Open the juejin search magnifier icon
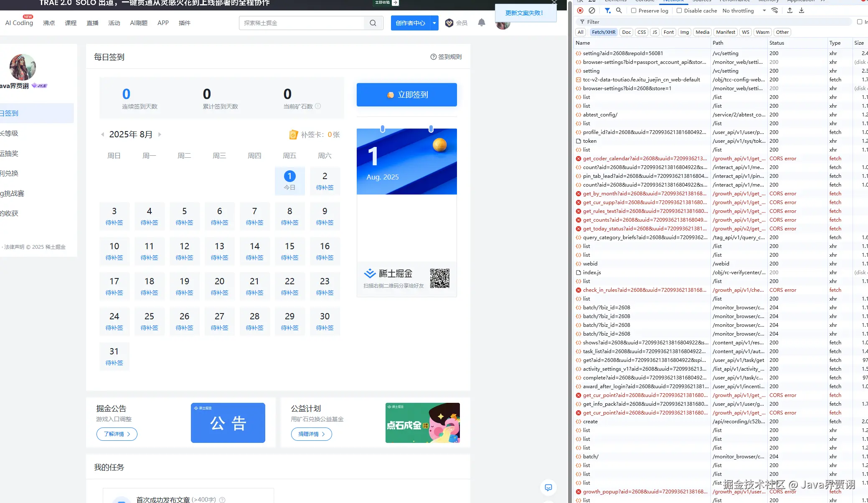The image size is (868, 503). pos(373,23)
